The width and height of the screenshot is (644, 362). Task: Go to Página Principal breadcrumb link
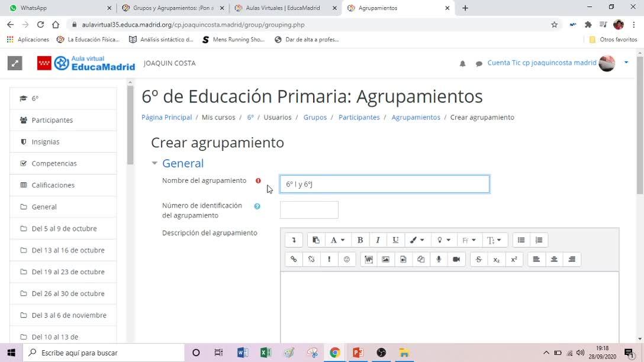166,117
